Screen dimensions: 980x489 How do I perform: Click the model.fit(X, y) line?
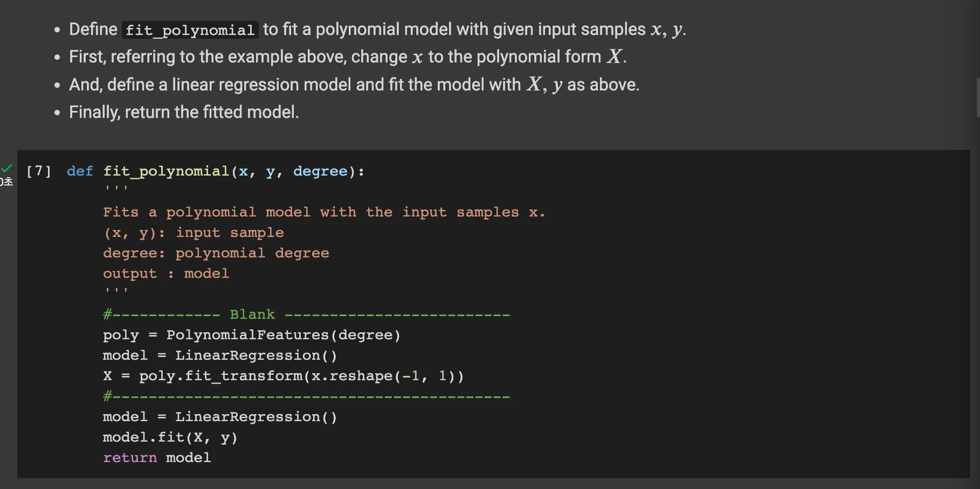click(x=170, y=437)
